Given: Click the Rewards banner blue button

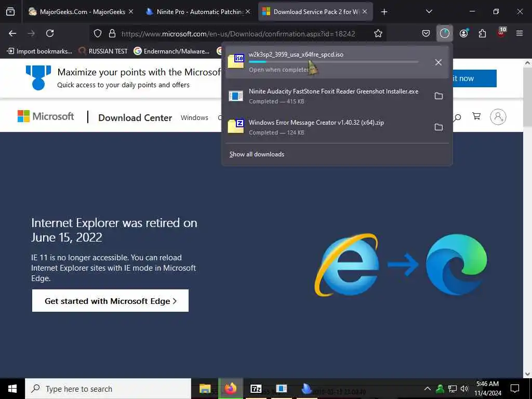Looking at the screenshot, I should pos(474,78).
